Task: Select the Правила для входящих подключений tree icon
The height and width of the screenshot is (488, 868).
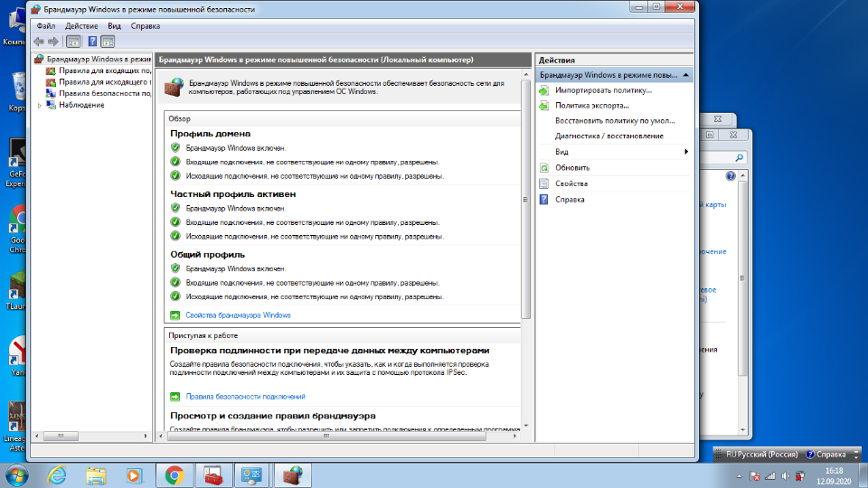Action: [x=51, y=70]
